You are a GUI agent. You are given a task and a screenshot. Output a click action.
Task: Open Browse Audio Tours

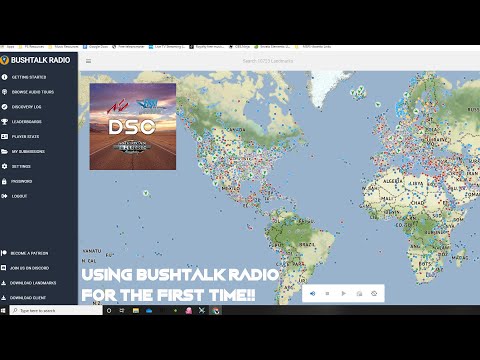33,92
